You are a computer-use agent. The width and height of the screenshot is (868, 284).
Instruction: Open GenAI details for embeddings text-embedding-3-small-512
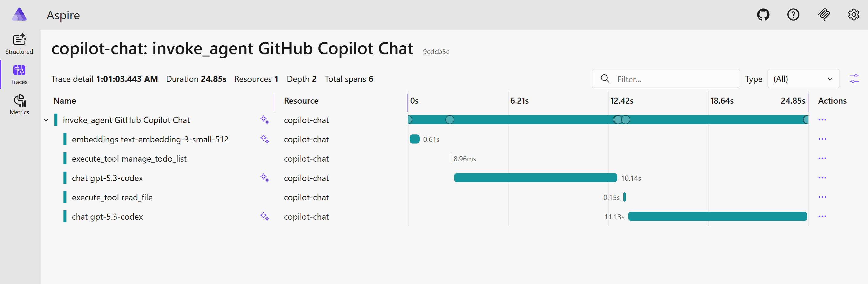265,139
